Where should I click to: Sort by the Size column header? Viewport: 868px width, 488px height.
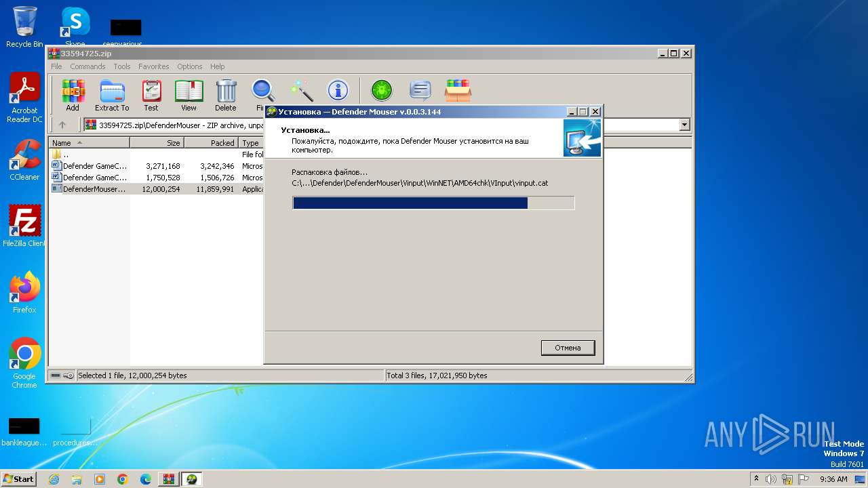coord(157,143)
